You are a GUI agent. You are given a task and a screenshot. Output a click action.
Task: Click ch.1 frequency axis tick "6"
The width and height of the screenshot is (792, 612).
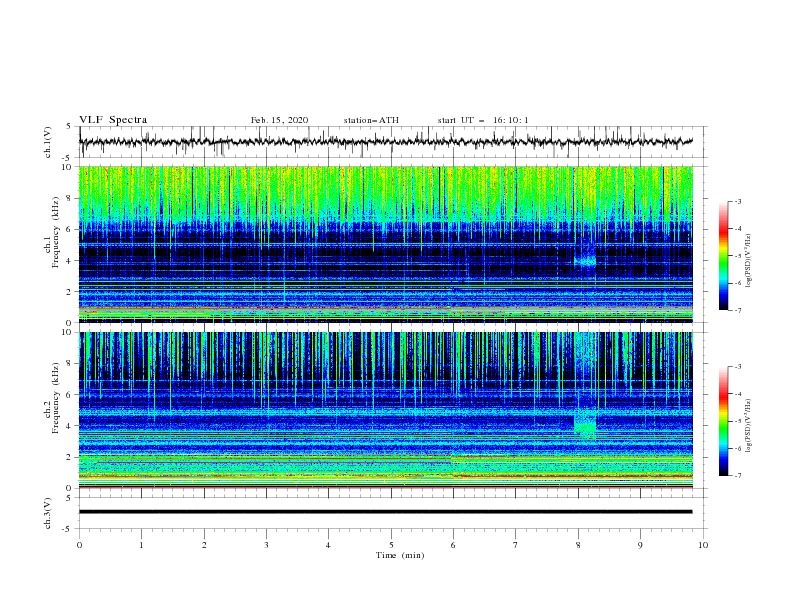click(70, 229)
